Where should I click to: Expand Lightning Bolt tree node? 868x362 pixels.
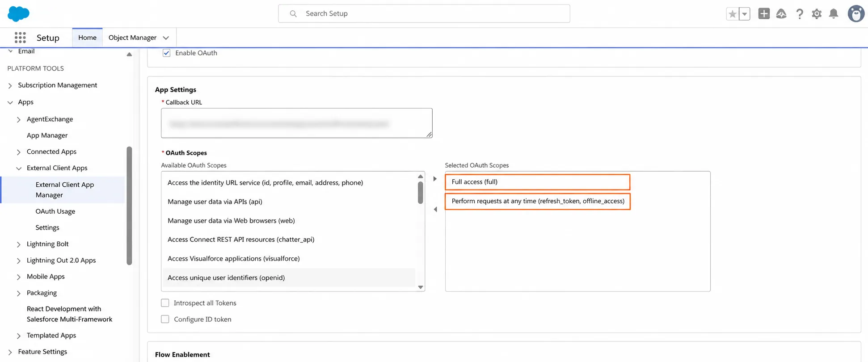(19, 244)
